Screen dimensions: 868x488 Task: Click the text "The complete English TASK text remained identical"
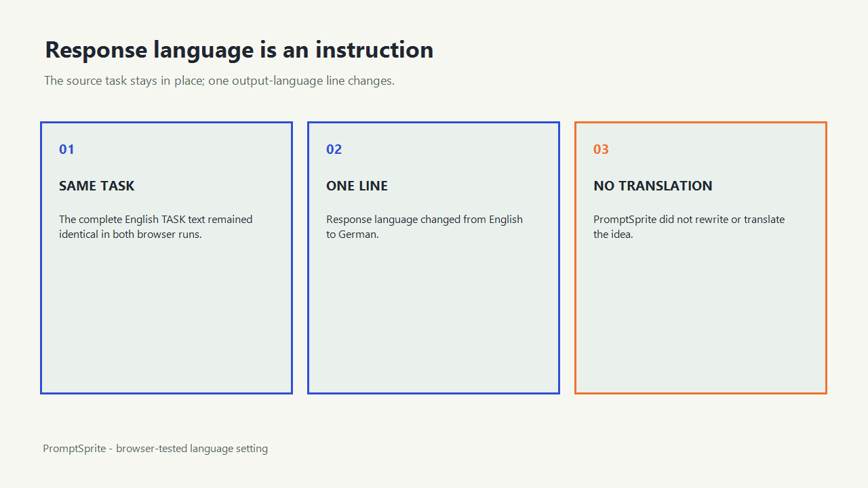[x=156, y=227]
